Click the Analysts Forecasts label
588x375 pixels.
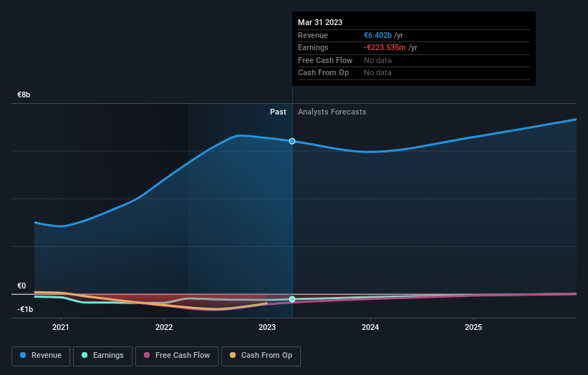click(332, 112)
